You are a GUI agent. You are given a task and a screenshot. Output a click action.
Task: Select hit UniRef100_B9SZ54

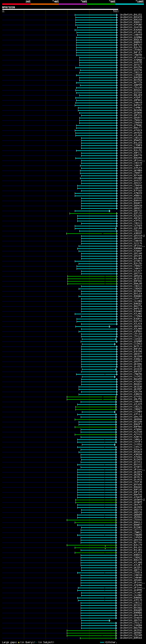coord(131,67)
